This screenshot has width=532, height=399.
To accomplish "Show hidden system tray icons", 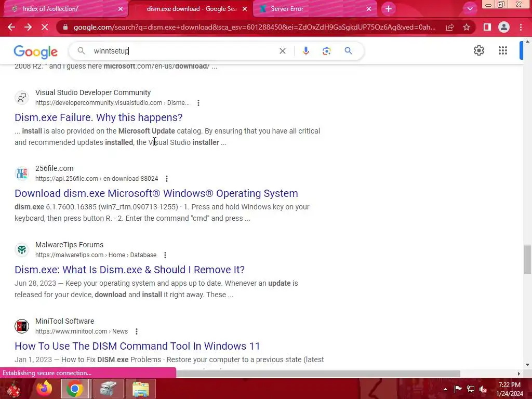I will [x=445, y=389].
